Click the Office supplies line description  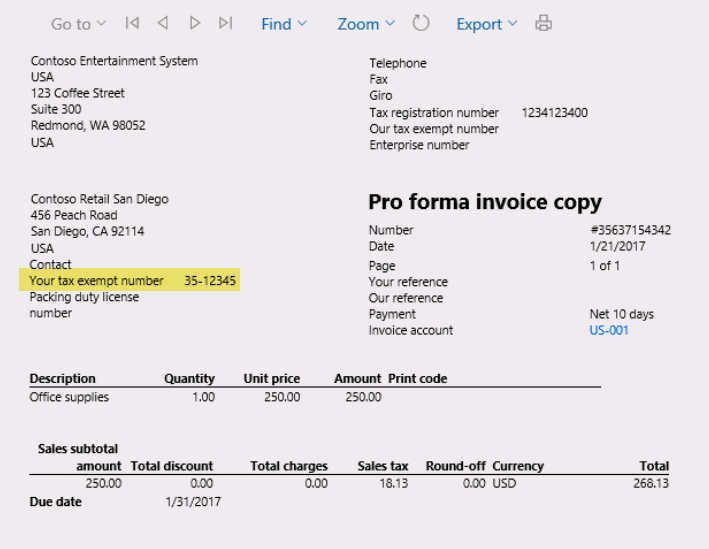pos(69,397)
